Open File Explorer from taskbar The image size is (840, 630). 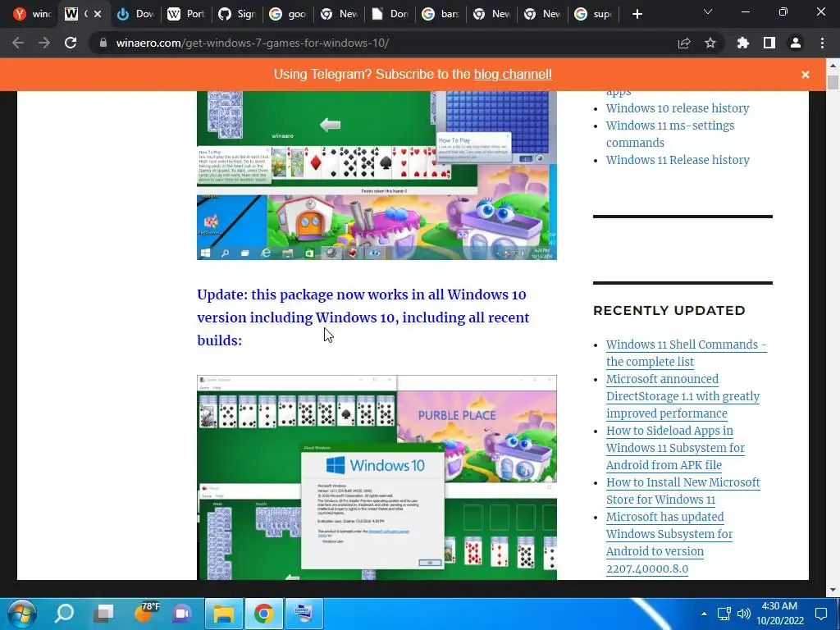click(x=224, y=614)
